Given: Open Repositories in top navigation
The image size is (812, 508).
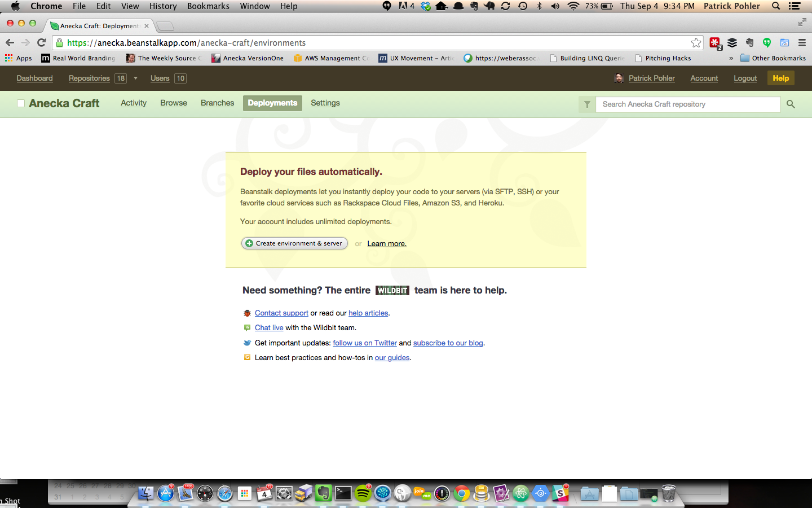Looking at the screenshot, I should coord(89,78).
